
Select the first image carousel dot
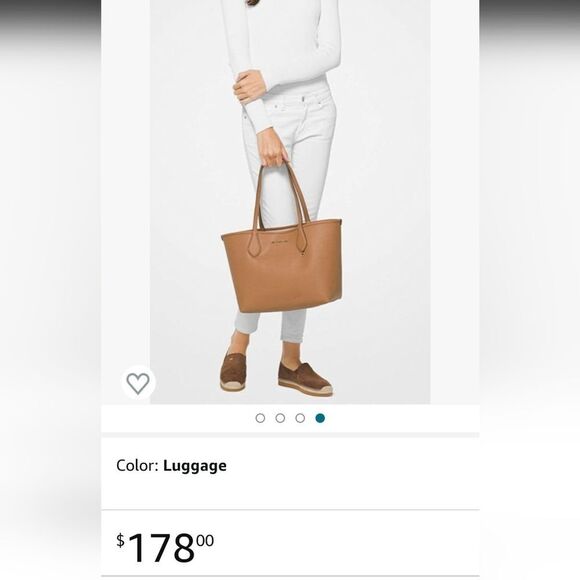click(260, 418)
